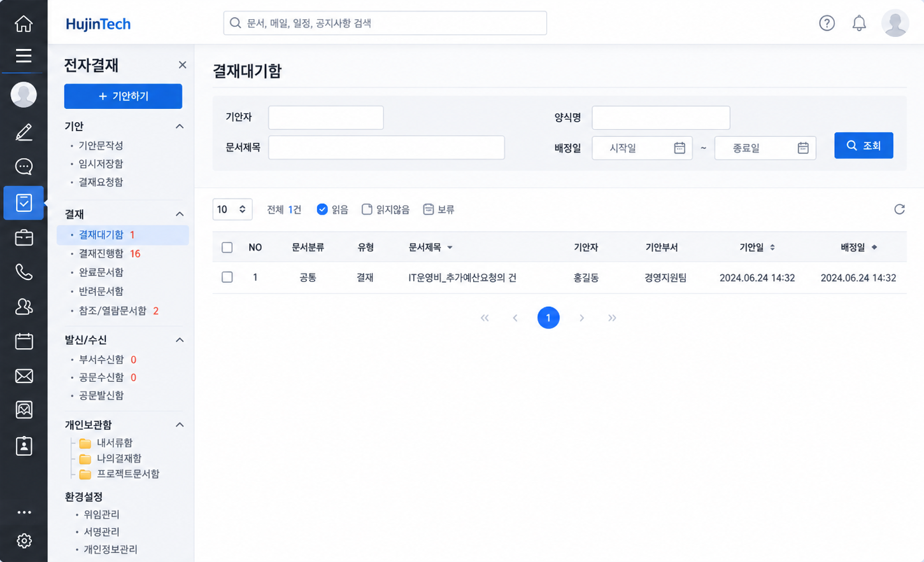The height and width of the screenshot is (562, 924).
Task: Open 반려문서함 menu item
Action: 101,292
